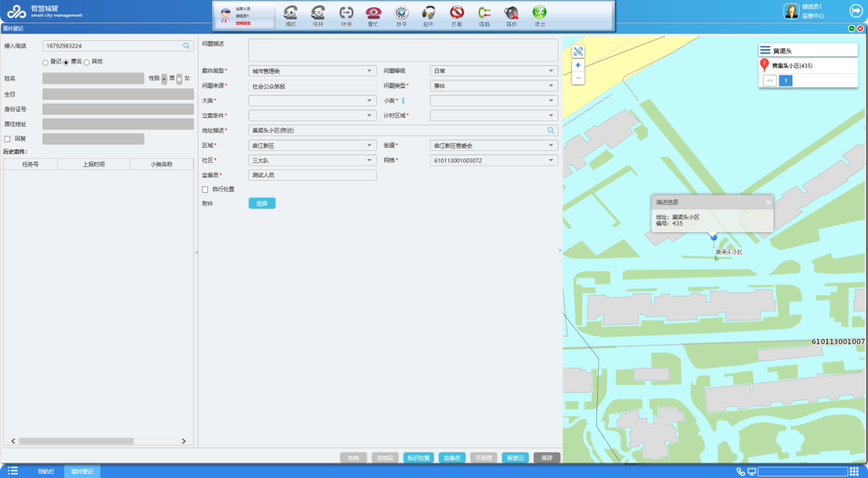Expand the 问题等级 dropdown showing 日常

[x=494, y=71]
